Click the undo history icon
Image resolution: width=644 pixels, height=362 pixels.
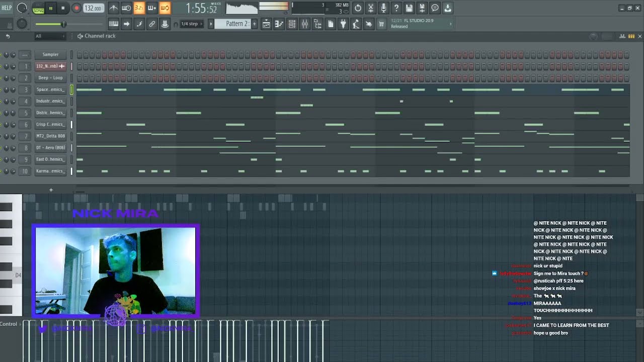coord(358,8)
